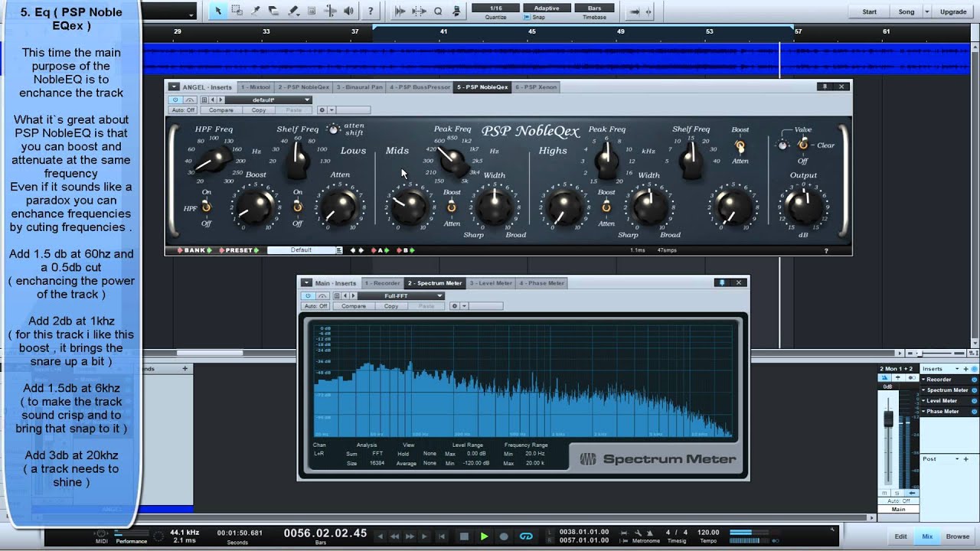Click the Upgrade button
Viewport: 980px width, 551px height.
point(953,11)
